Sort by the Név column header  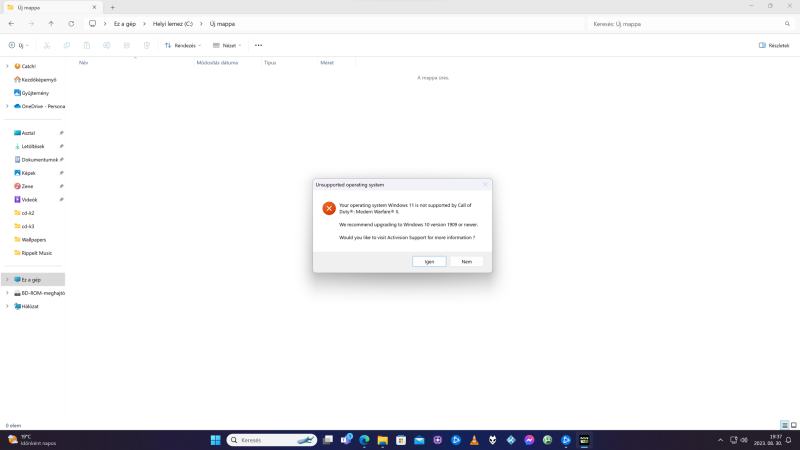(x=84, y=63)
